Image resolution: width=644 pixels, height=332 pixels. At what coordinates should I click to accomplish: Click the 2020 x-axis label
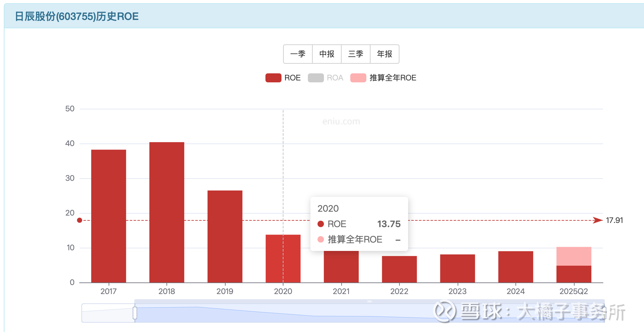coord(283,291)
